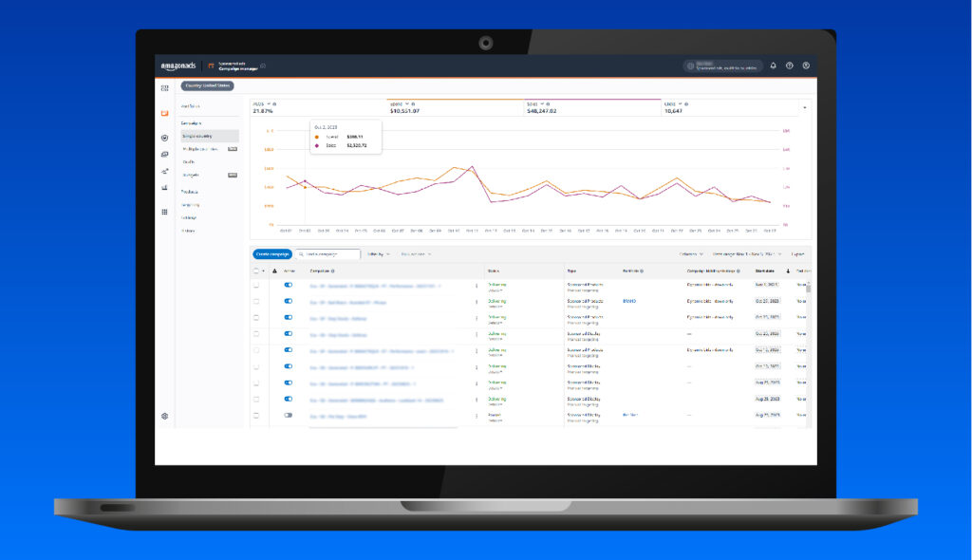Select the highlighted Campaigns item in side menu
The height and width of the screenshot is (560, 972).
click(x=210, y=136)
